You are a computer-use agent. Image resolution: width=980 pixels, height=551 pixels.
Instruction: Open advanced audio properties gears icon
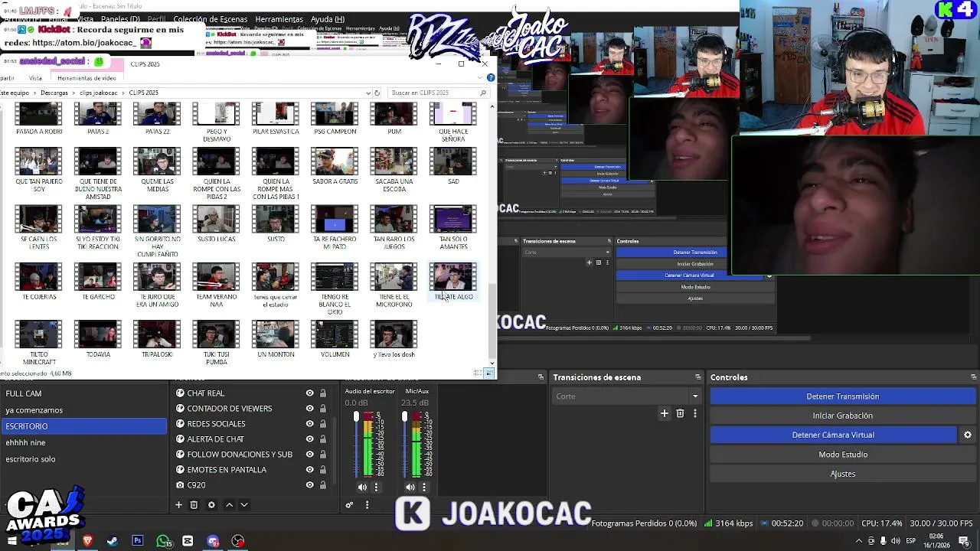tap(350, 505)
